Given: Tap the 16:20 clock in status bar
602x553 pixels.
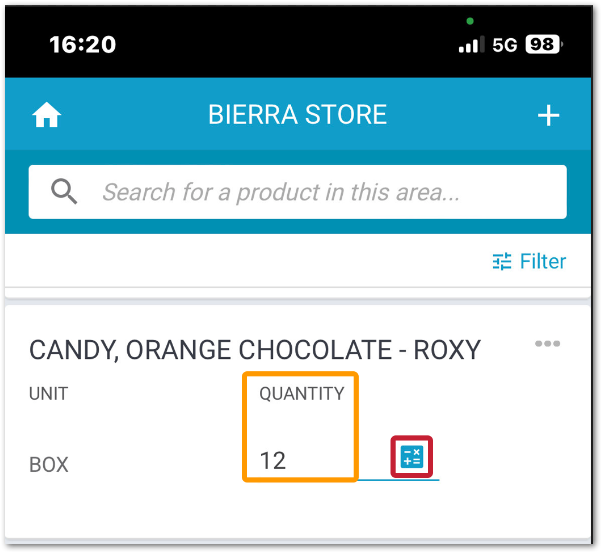Looking at the screenshot, I should point(83,45).
